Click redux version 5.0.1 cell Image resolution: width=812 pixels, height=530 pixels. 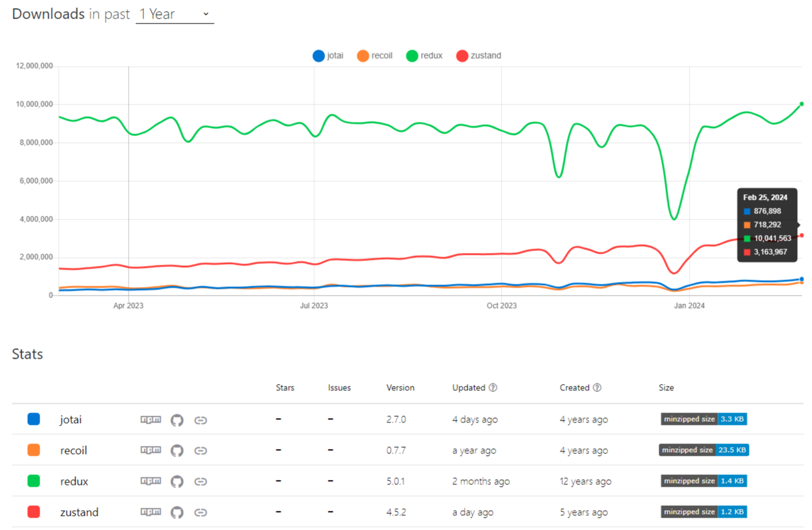[x=395, y=481]
